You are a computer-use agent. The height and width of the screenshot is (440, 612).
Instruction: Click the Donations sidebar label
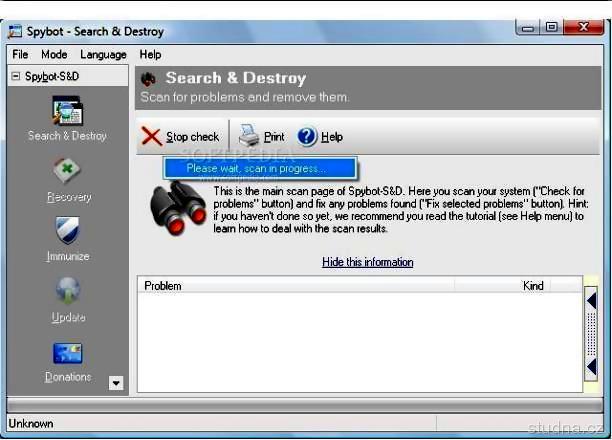pyautogui.click(x=68, y=377)
